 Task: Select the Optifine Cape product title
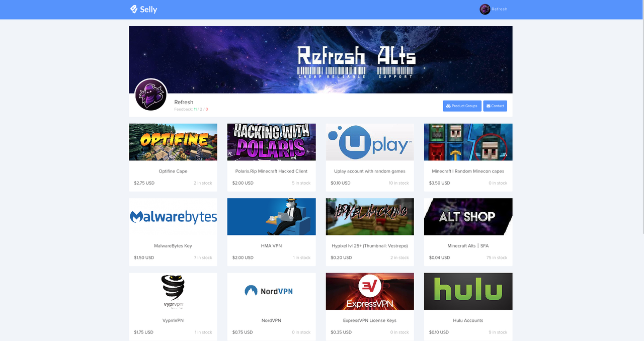(173, 171)
